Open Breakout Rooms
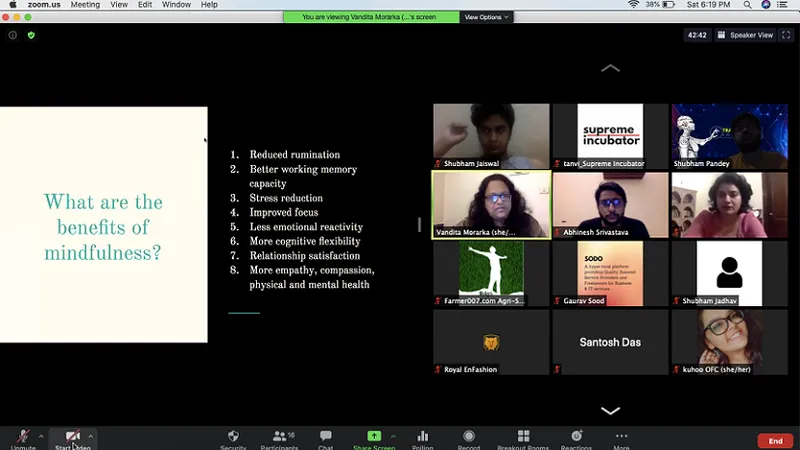800x450 pixels. point(523,438)
